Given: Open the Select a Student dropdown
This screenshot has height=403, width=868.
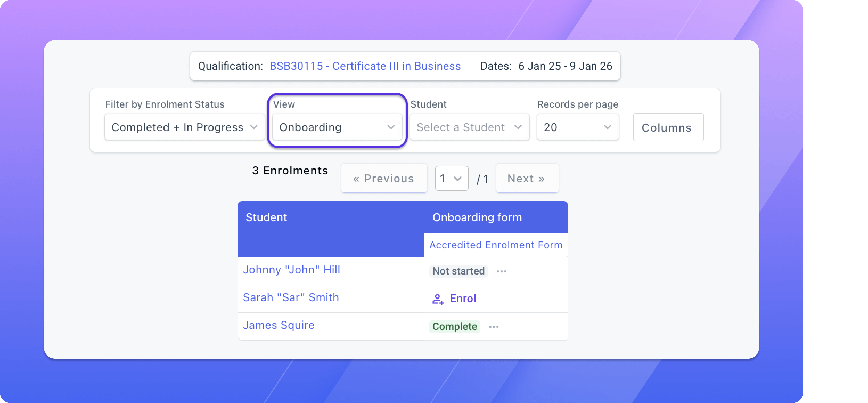Looking at the screenshot, I should click(x=469, y=127).
